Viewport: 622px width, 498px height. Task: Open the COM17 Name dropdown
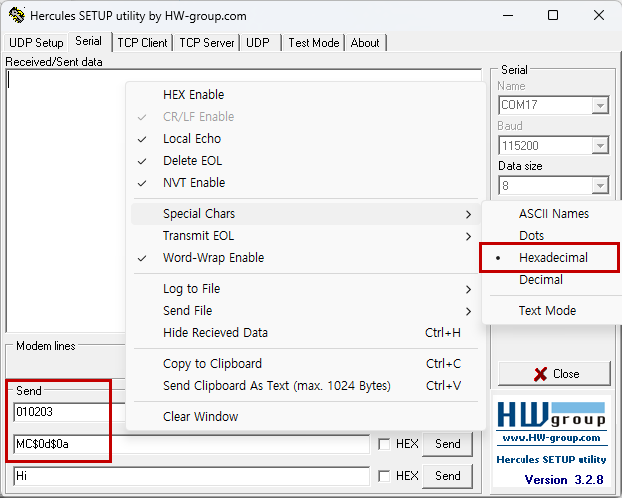tap(600, 105)
